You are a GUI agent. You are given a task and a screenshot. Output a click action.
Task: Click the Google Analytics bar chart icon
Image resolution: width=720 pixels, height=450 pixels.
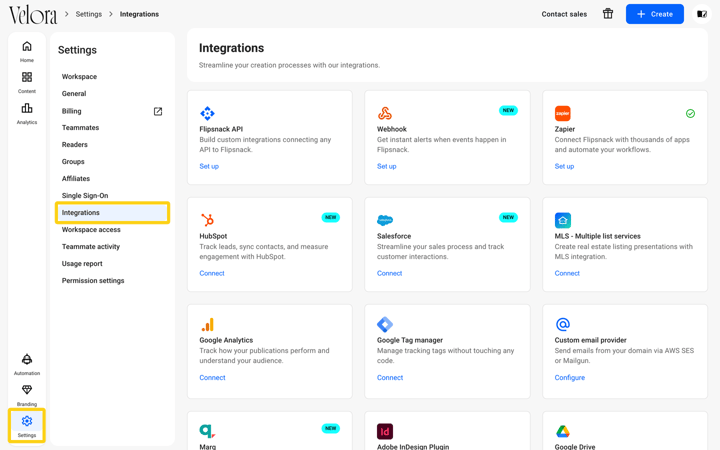point(208,325)
